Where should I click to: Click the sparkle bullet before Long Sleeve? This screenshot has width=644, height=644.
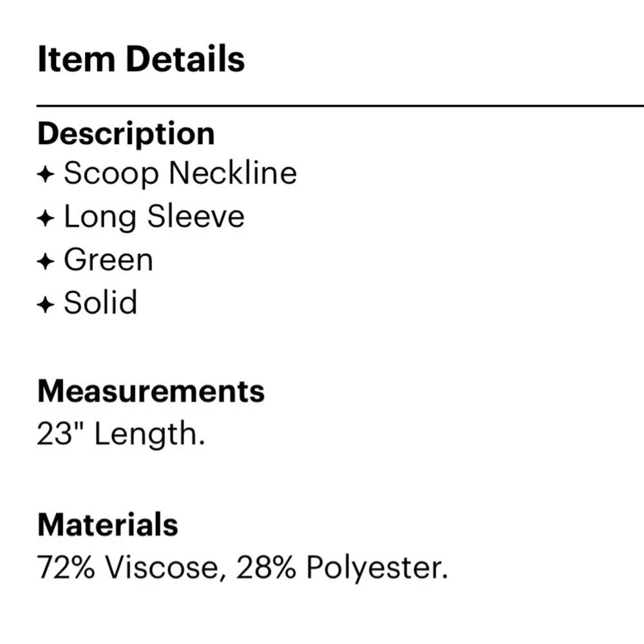pyautogui.click(x=46, y=218)
